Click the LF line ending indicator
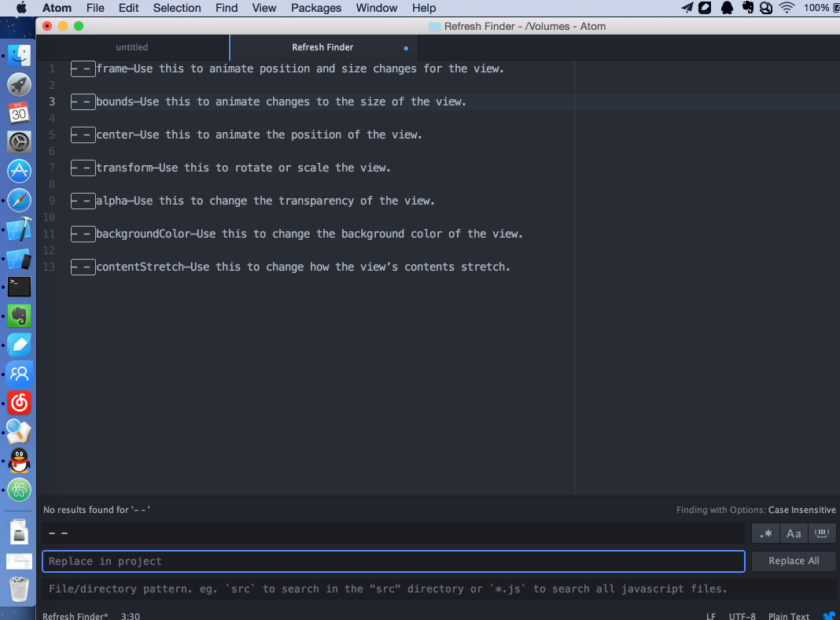Screen dimensions: 840x620 pos(710,616)
